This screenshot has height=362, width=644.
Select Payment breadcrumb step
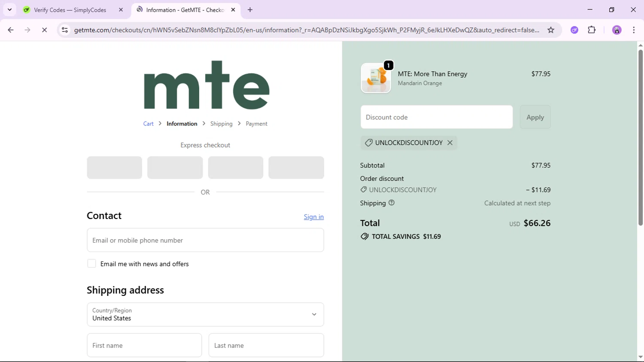(x=256, y=124)
